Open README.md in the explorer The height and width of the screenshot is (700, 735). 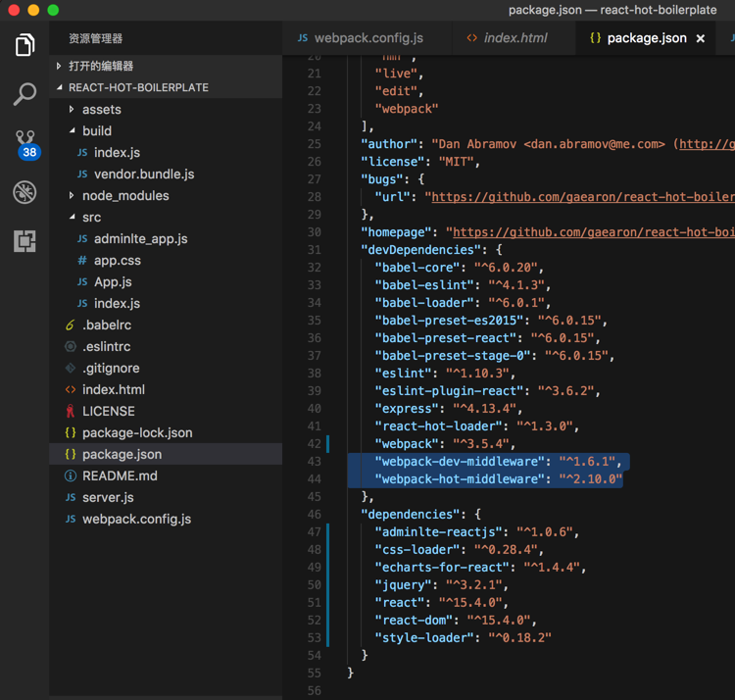click(x=118, y=475)
